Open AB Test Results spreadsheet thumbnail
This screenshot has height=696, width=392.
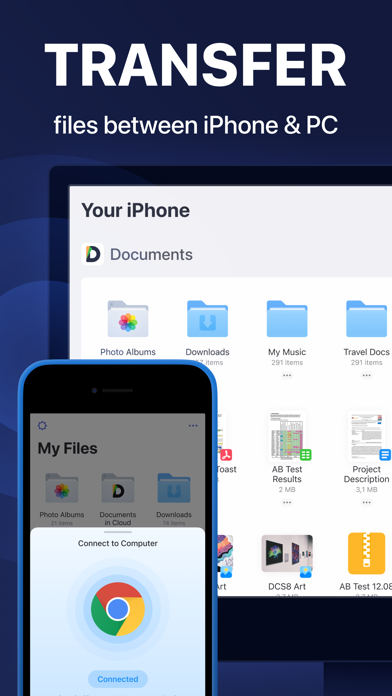click(x=287, y=436)
